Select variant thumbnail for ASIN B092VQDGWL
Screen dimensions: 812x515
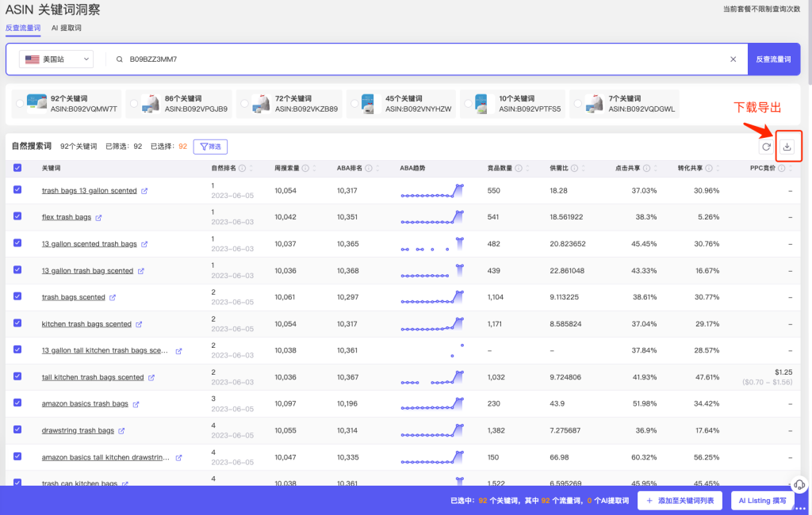pos(593,104)
